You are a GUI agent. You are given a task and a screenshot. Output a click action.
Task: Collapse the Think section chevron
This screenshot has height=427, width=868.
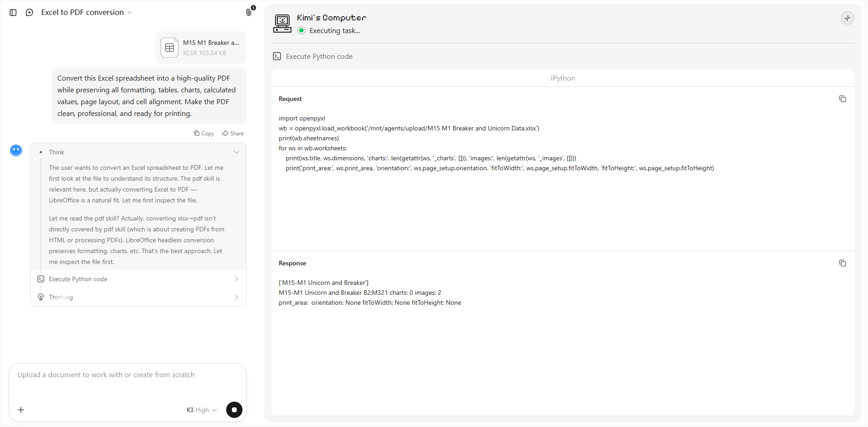pos(236,152)
